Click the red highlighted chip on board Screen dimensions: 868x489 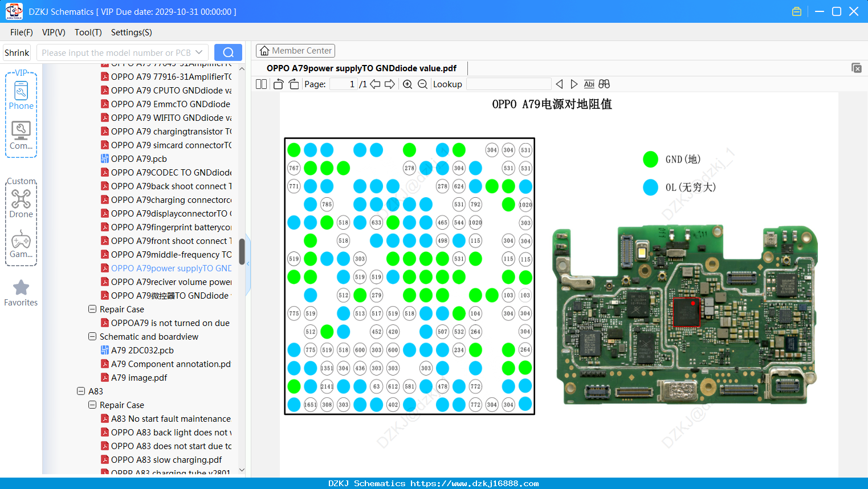click(687, 312)
